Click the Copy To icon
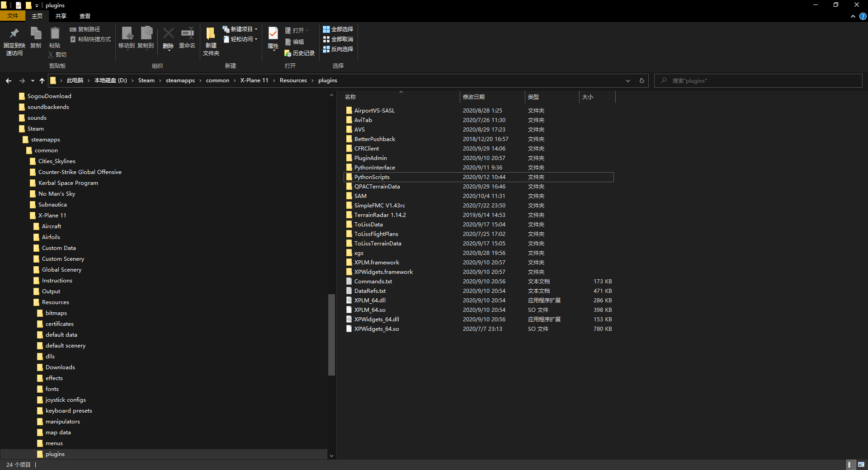The height and width of the screenshot is (470, 868). (x=146, y=38)
